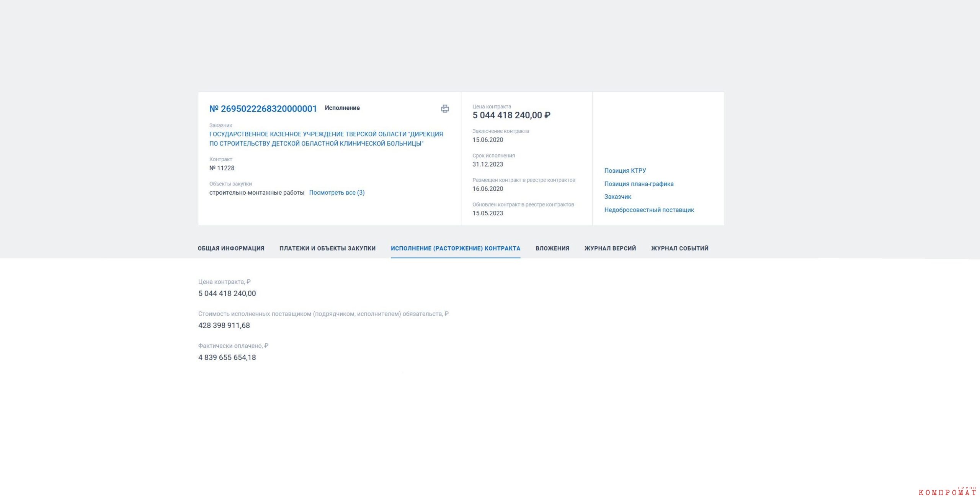Select actually paid value '4 839 655 654,18'
This screenshot has height=503, width=980.
tap(227, 357)
